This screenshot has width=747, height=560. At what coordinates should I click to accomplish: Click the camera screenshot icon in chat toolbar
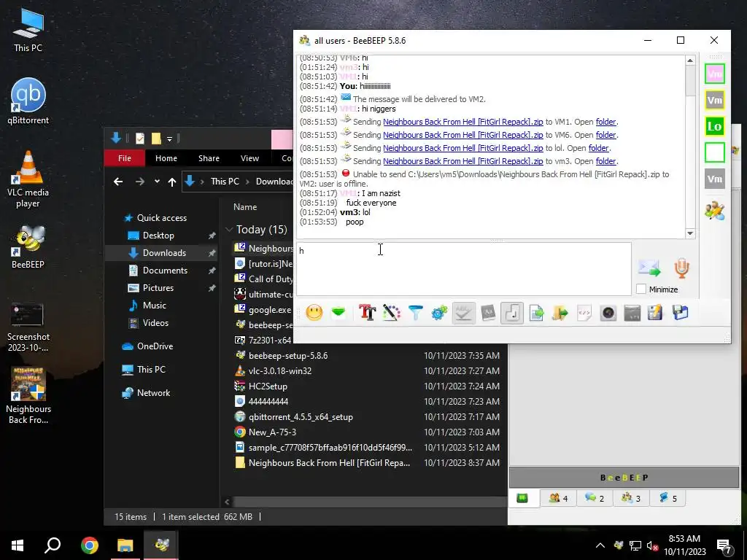tap(608, 313)
